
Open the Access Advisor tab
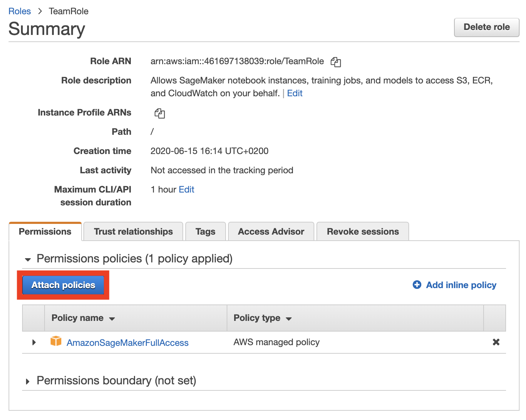pos(271,231)
